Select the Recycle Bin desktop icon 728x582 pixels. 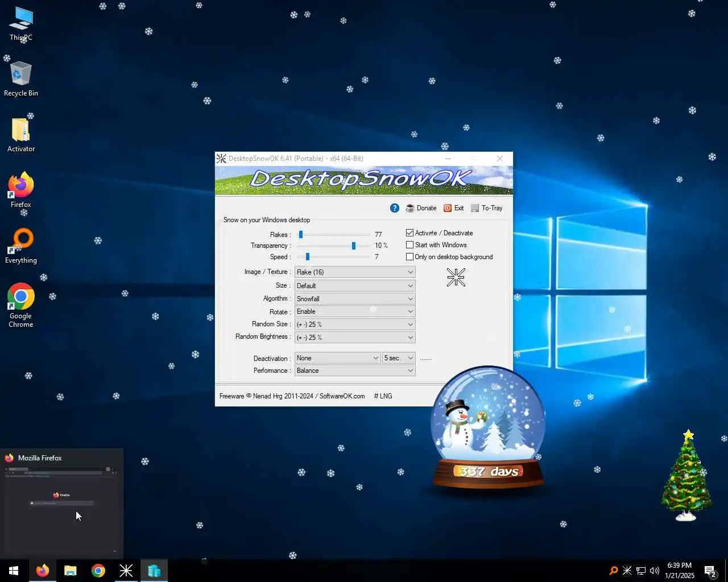click(21, 79)
